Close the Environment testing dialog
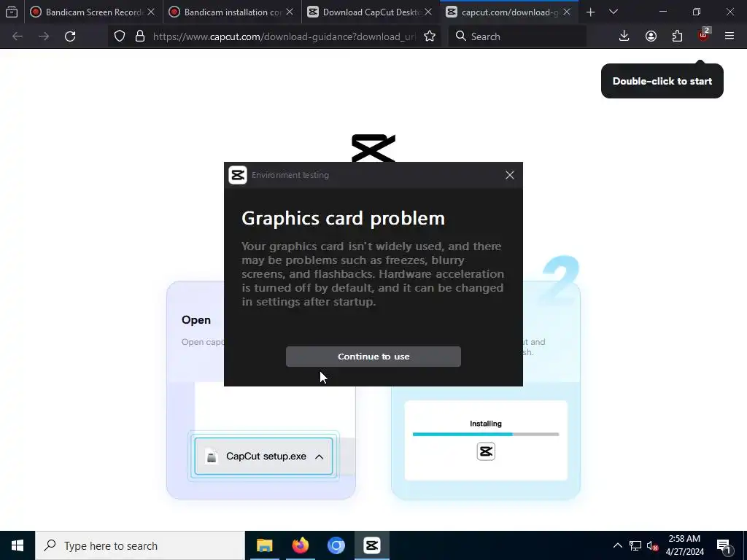The height and width of the screenshot is (560, 747). click(509, 175)
